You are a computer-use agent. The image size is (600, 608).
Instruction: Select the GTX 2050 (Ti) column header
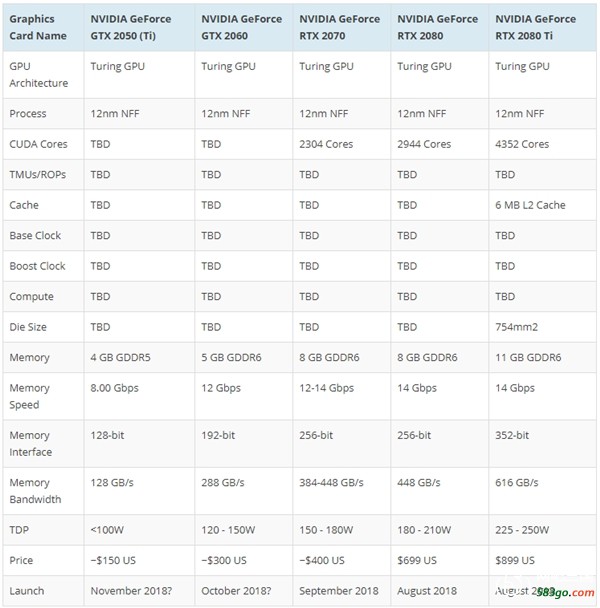coord(139,27)
